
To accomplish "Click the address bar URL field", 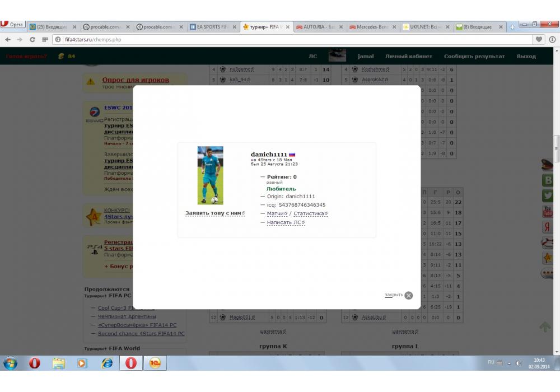I will click(280, 40).
